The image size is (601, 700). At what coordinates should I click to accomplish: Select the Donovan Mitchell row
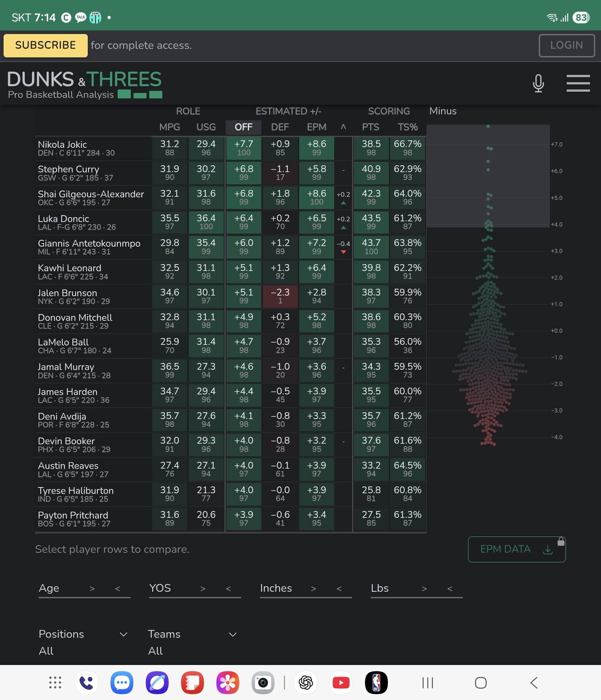coord(230,321)
